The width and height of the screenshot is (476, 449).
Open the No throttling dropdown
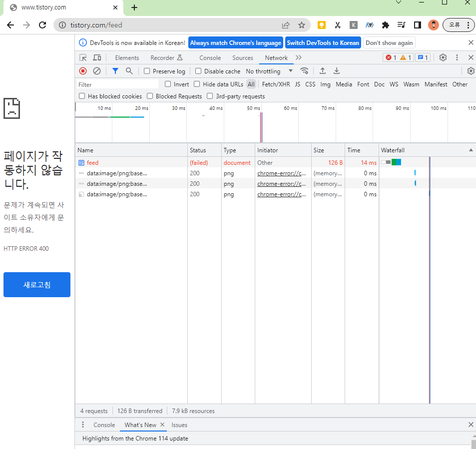(269, 71)
